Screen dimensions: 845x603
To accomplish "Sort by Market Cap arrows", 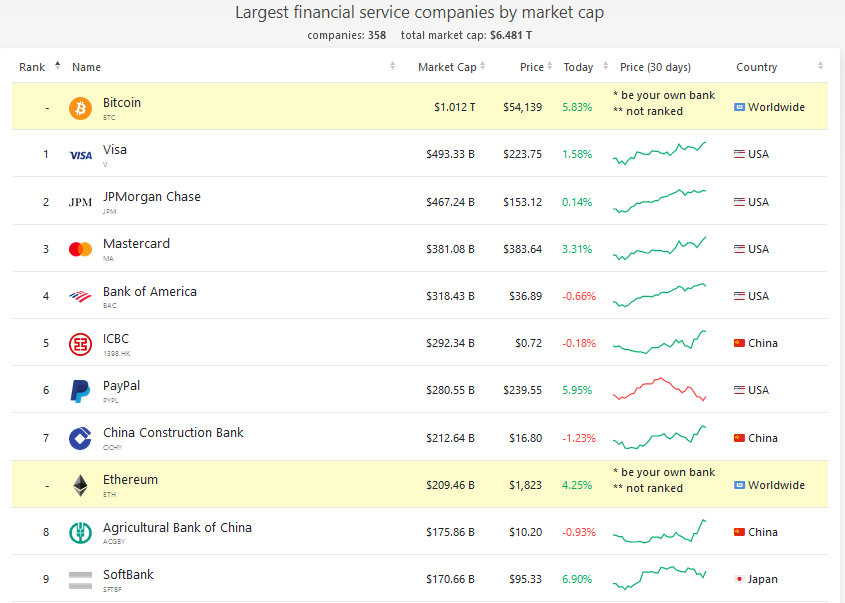I will click(x=482, y=66).
